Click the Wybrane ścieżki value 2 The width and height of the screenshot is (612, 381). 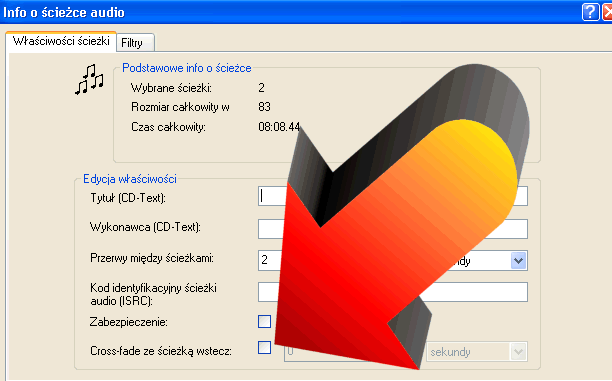(262, 88)
